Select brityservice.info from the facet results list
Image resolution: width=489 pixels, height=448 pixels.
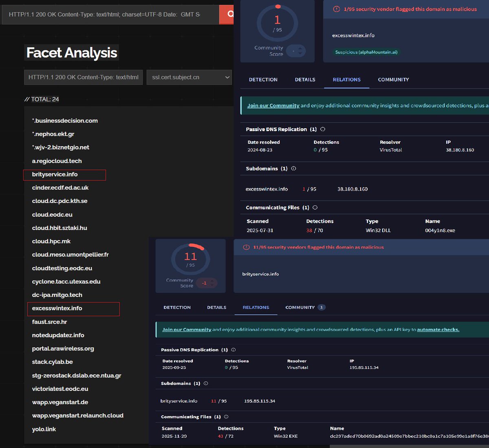[55, 174]
